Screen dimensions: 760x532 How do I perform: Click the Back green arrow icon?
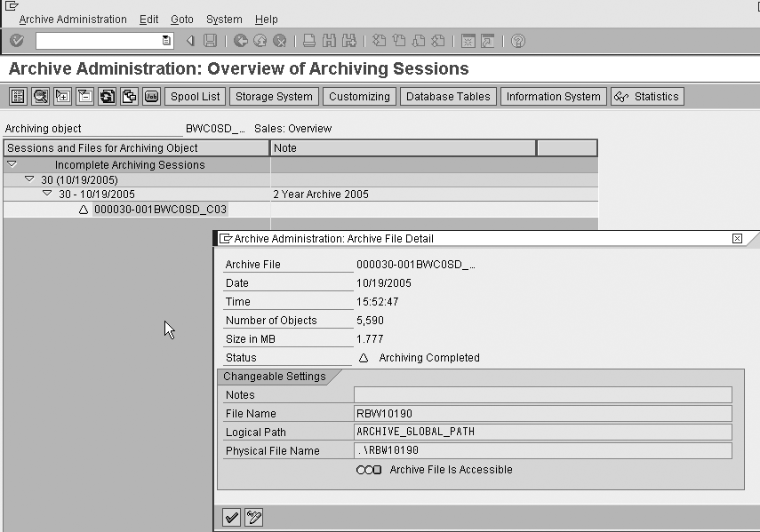coord(240,41)
